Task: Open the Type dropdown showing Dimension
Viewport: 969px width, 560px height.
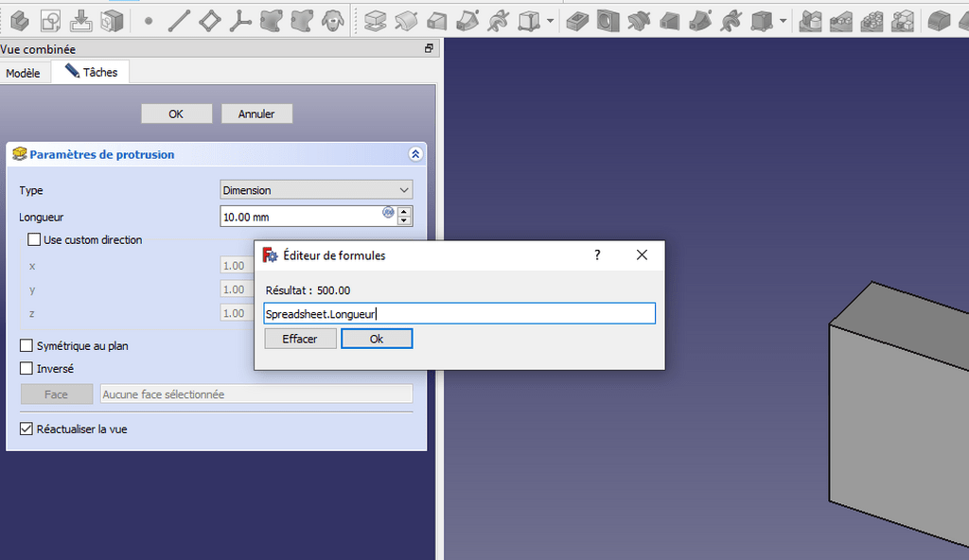Action: [316, 190]
